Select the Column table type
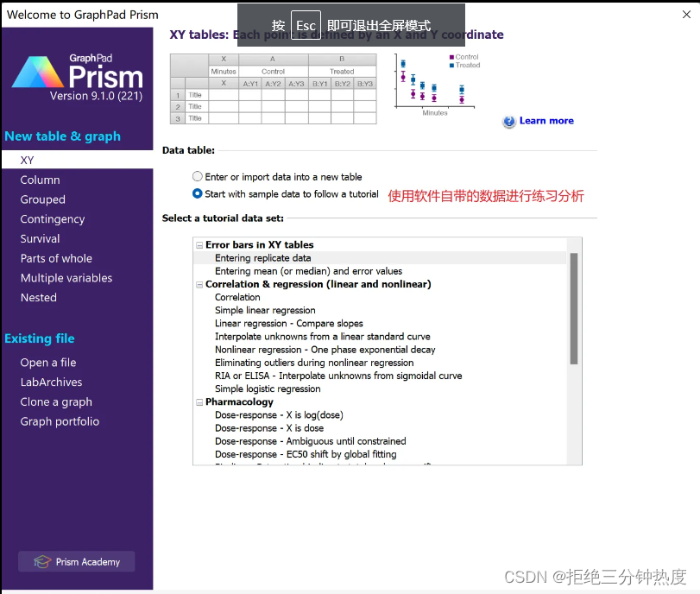This screenshot has width=700, height=594. (38, 180)
